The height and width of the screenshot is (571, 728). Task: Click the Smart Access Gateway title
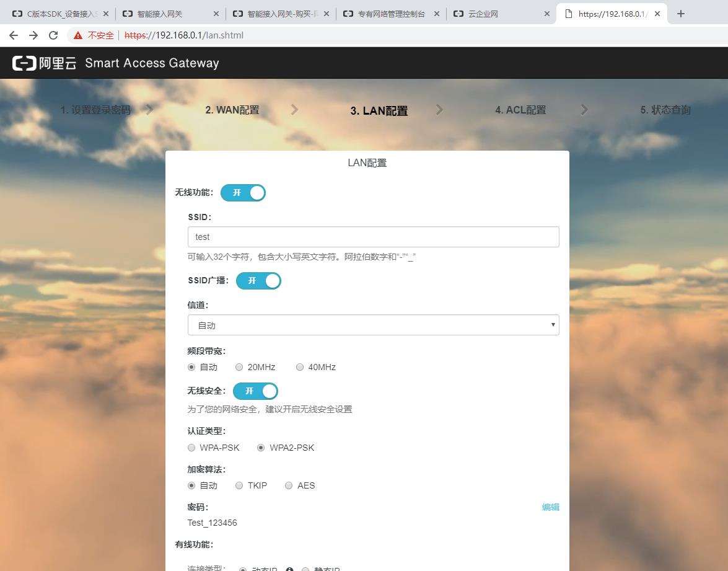click(152, 63)
